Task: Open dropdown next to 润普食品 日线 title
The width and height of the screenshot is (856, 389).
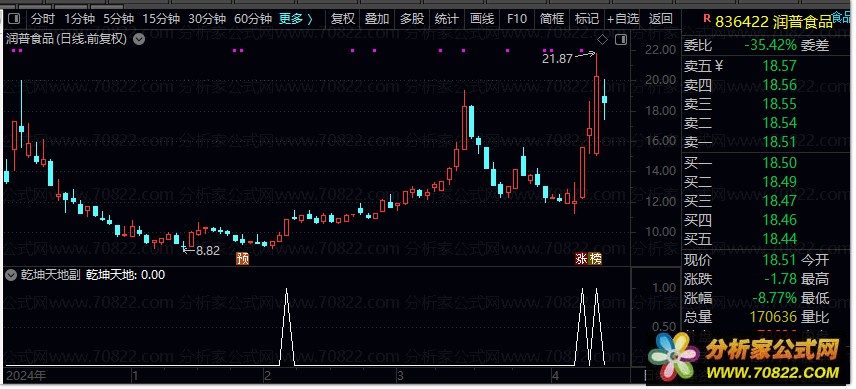Action: [139, 39]
